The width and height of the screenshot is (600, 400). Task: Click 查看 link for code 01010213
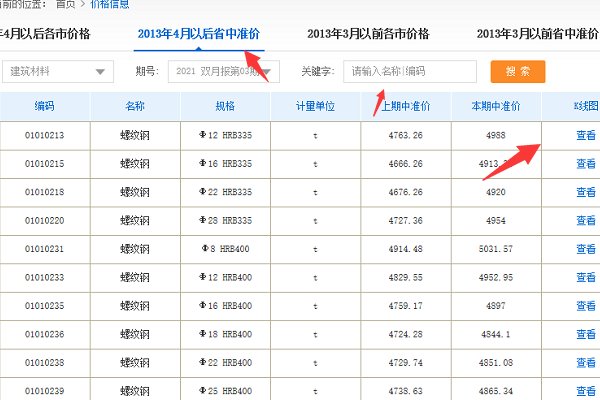[586, 135]
